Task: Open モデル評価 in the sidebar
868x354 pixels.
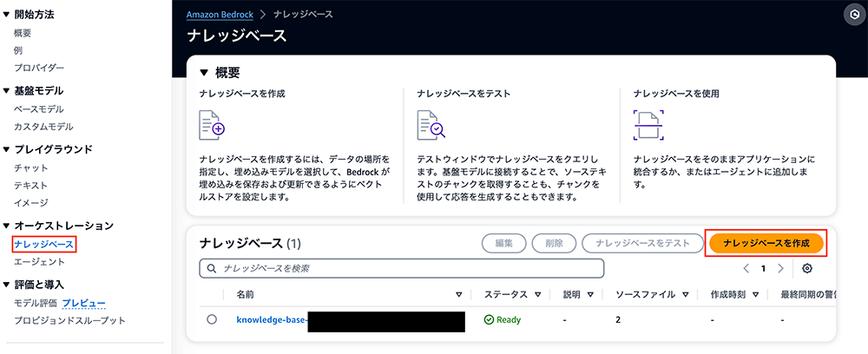Action: coord(36,303)
